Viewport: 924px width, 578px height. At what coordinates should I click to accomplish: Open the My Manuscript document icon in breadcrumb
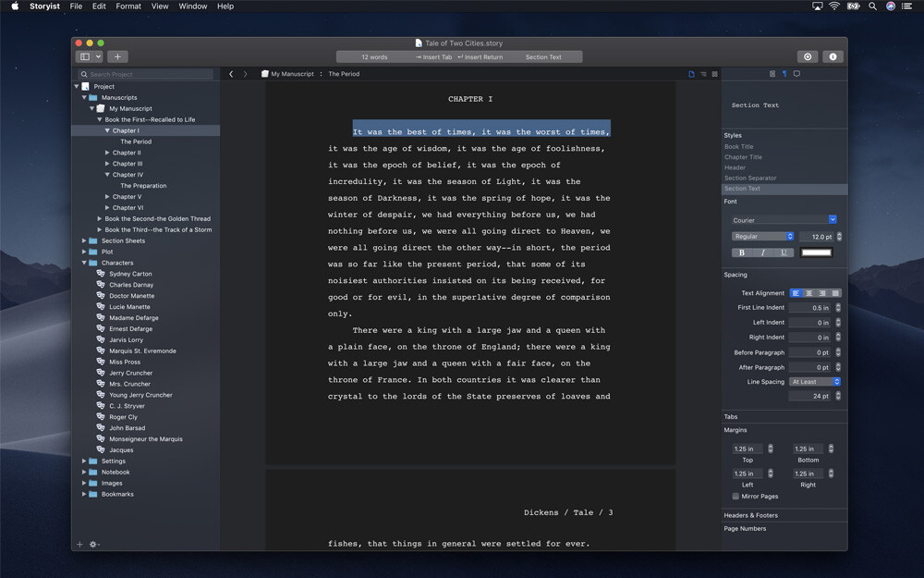pos(265,74)
